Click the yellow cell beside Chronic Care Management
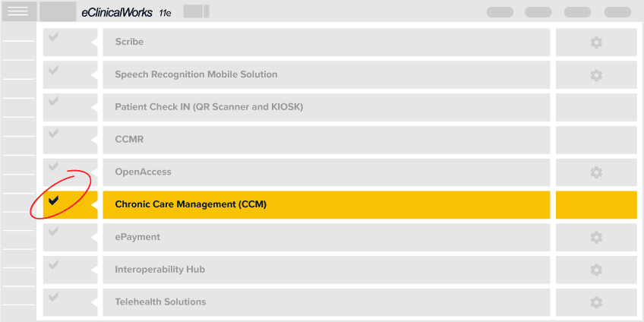Viewport: 644px width, 322px height. point(596,204)
